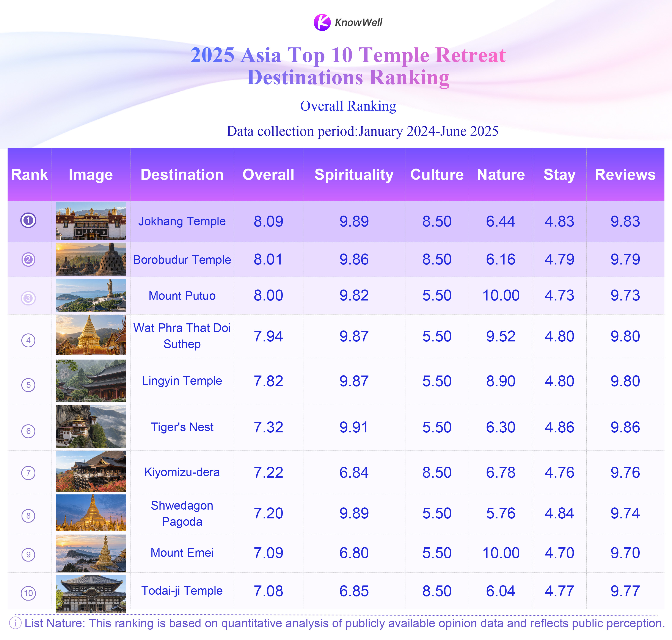Select the Borobudur Temple destination name
Screen dimensions: 672x640
click(x=182, y=260)
